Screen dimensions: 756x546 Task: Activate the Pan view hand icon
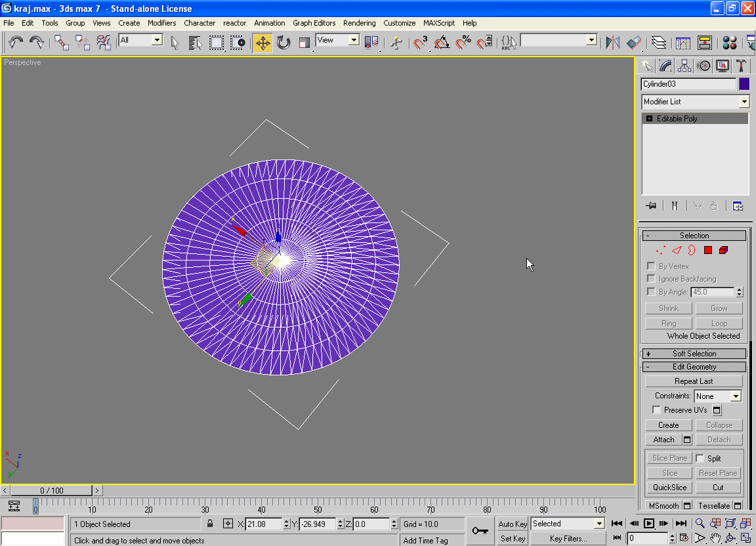coord(715,538)
